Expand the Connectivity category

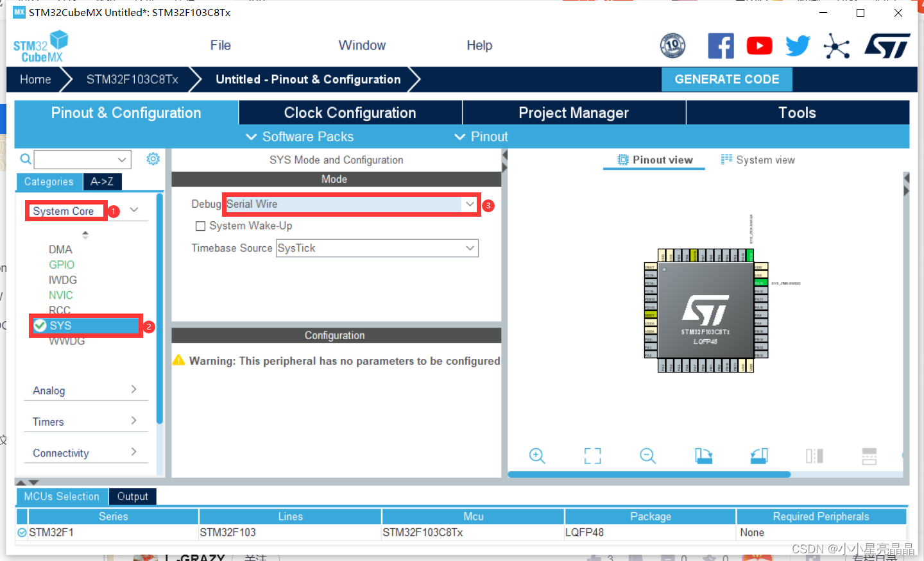tap(85, 453)
